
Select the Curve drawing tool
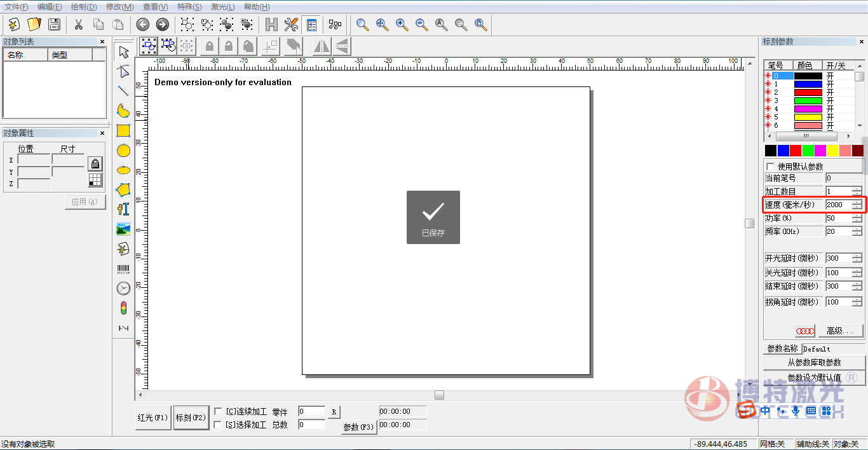123,111
